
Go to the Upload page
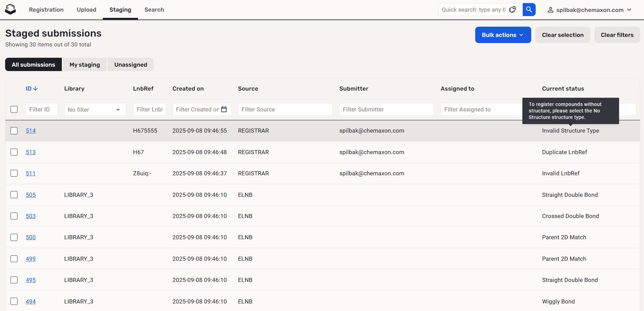coord(86,10)
